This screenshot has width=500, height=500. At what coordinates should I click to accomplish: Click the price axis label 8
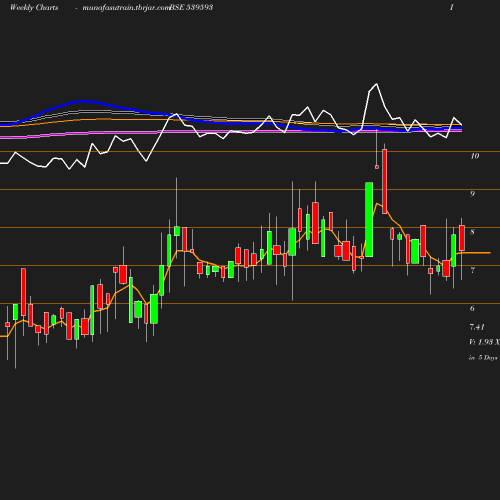pos(472,232)
